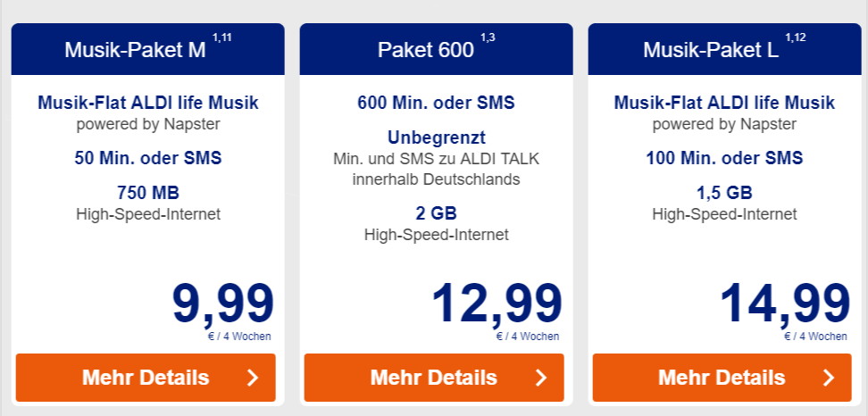Click the 9,99 price
This screenshot has height=416, width=868.
222,304
